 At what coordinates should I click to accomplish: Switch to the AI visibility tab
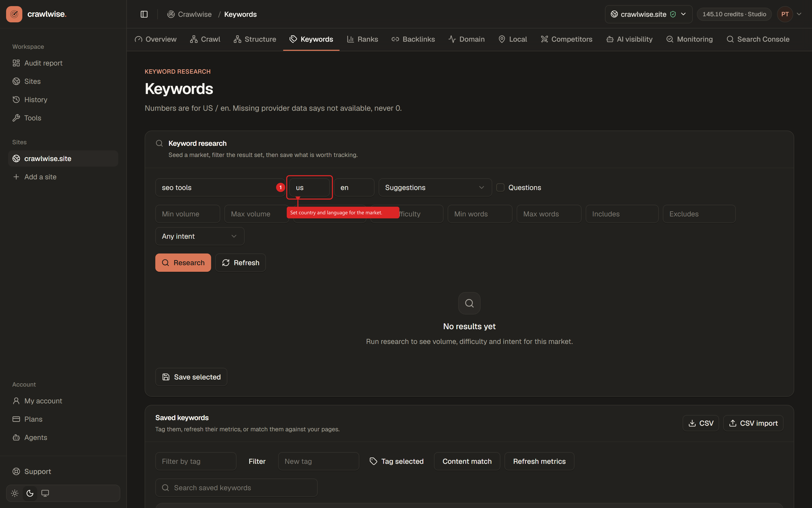[629, 39]
